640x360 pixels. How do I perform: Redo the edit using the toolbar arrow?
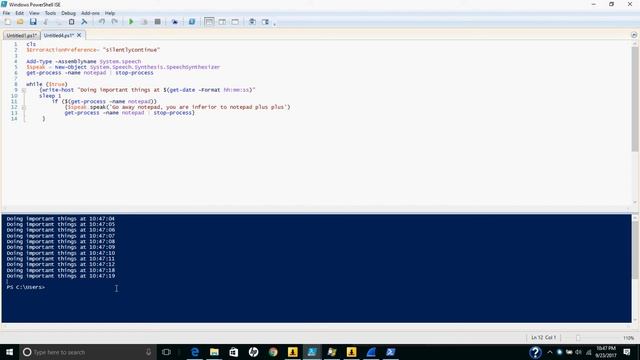115,22
